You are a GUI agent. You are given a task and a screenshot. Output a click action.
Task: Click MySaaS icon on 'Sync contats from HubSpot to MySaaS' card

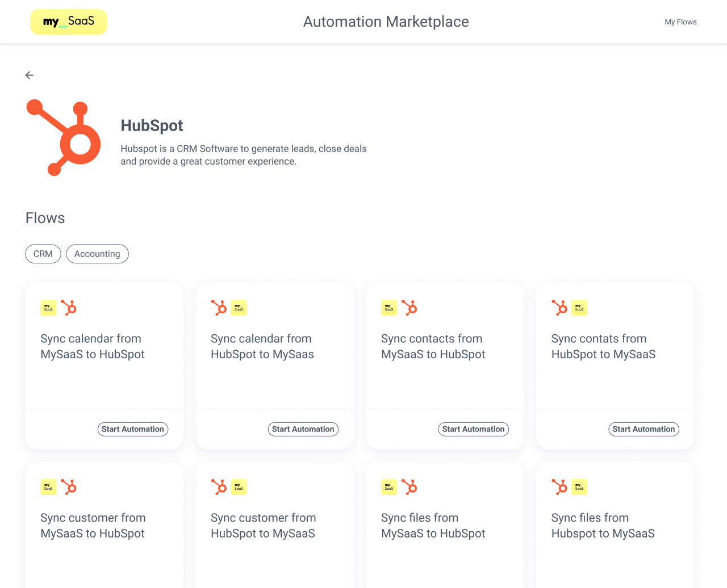coord(579,308)
